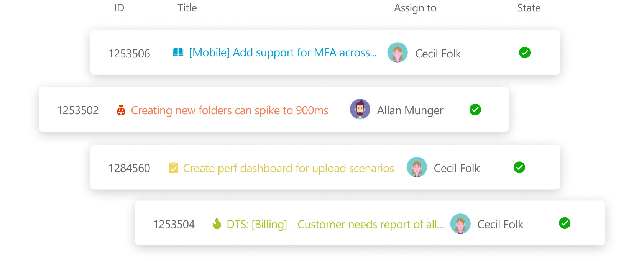The height and width of the screenshot is (261, 644).
Task: Open 'Create perf dashboard for upload scenarios' task
Action: [x=289, y=168]
